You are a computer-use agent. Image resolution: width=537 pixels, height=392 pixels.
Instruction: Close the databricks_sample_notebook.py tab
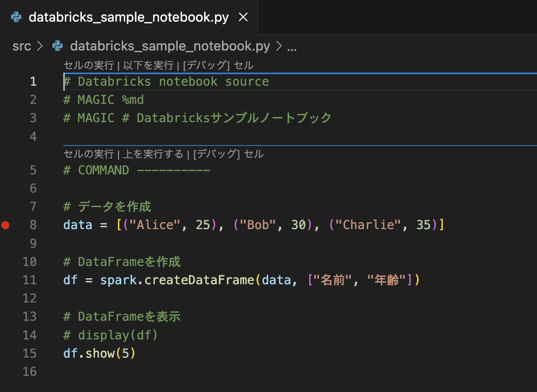coord(243,17)
